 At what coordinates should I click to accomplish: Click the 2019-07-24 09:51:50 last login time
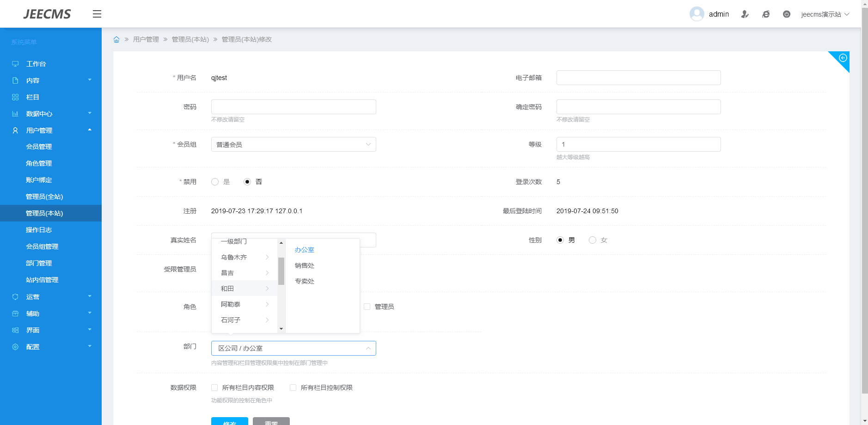click(x=587, y=211)
